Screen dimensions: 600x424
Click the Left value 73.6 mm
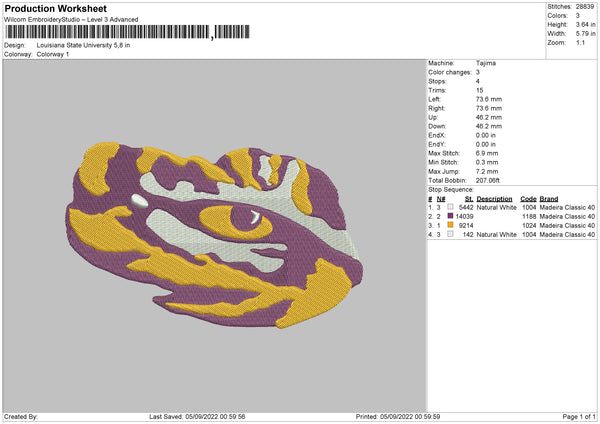[x=489, y=99]
